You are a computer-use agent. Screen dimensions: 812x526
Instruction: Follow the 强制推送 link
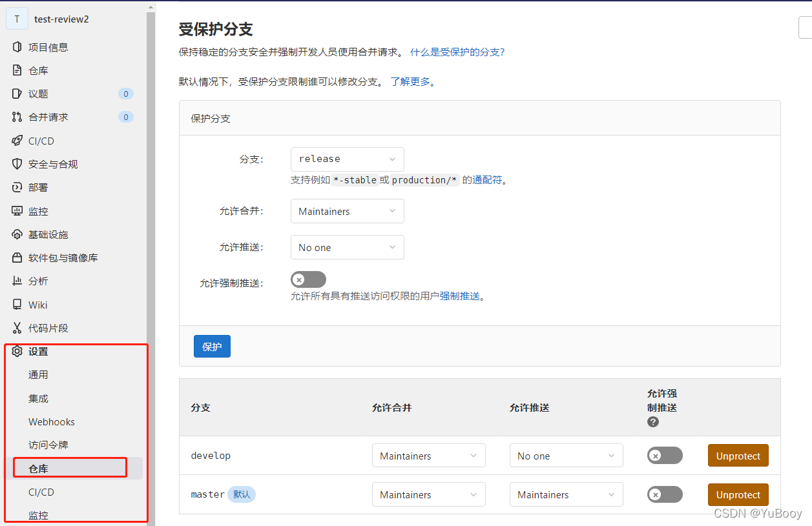pos(460,296)
